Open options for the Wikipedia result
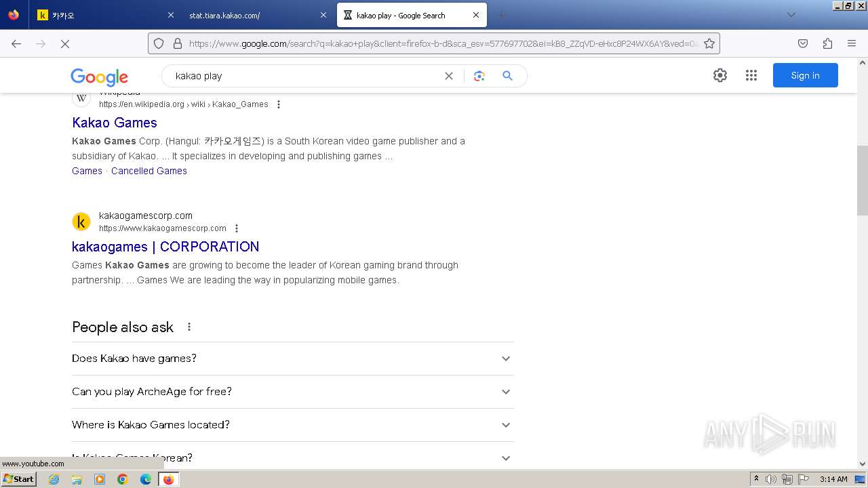Screen dimensions: 868x488 click(x=279, y=104)
